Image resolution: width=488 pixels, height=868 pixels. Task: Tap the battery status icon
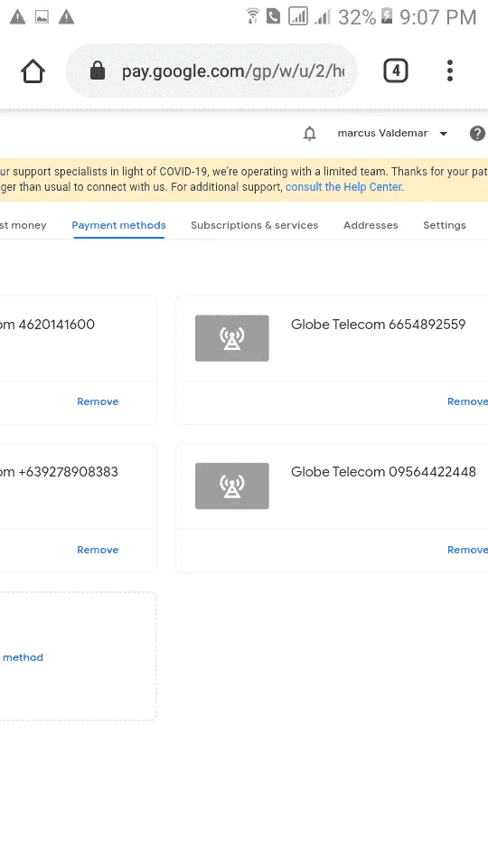387,16
